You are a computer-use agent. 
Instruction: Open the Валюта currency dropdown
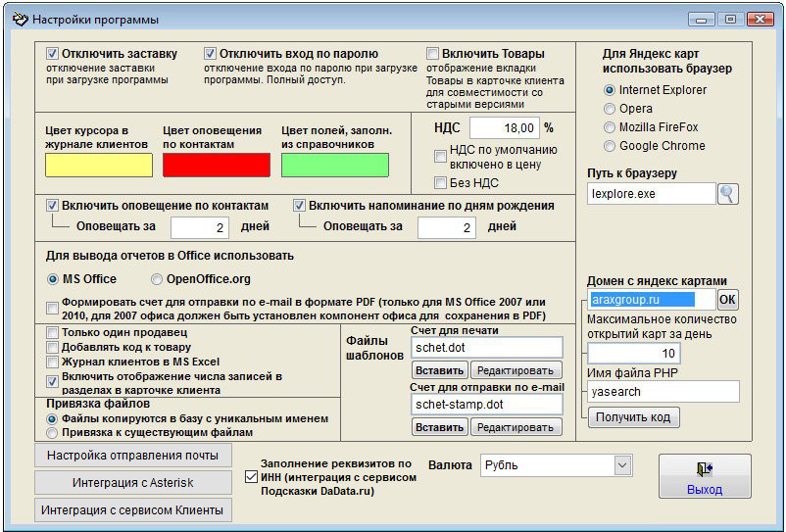tap(622, 465)
